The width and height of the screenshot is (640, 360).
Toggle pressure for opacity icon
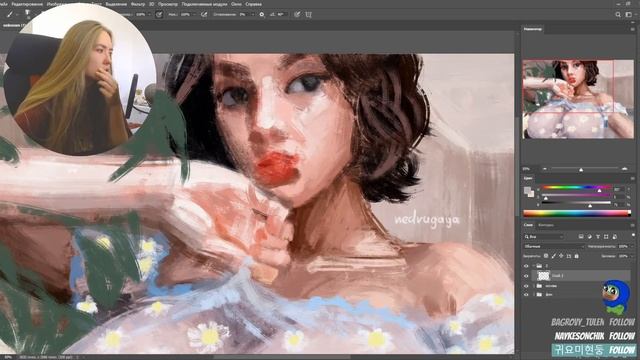point(159,14)
